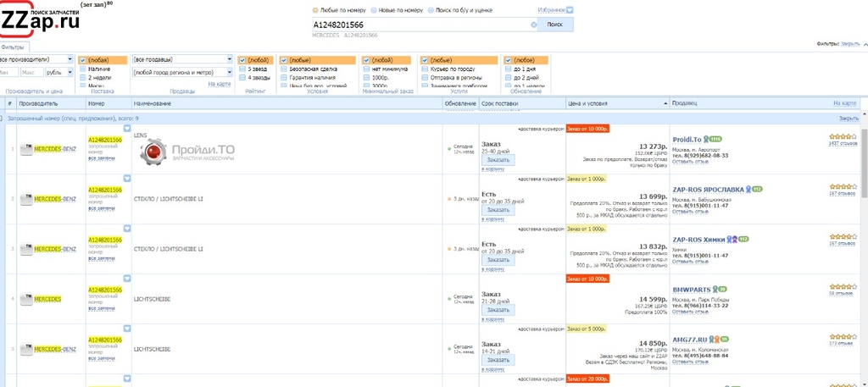The width and height of the screenshot is (868, 387).
Task: Click Заказать button in Proidi.To row
Action: point(498,160)
